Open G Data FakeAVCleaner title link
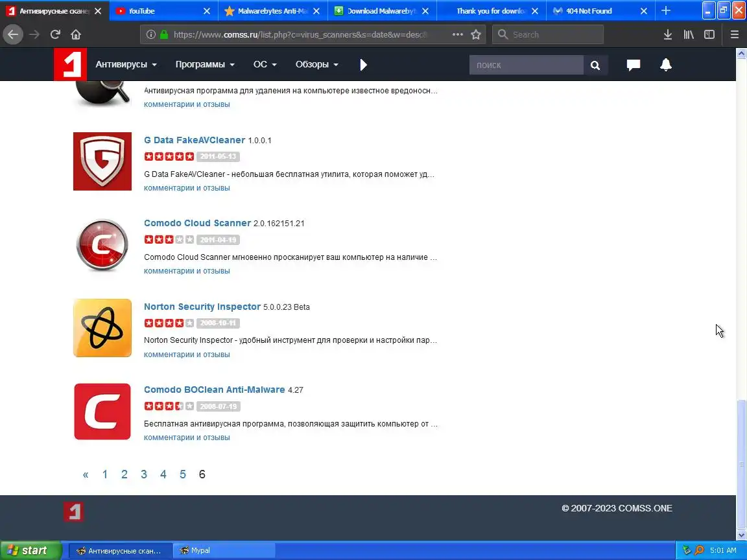Screen dimensions: 747x560 tap(195, 140)
